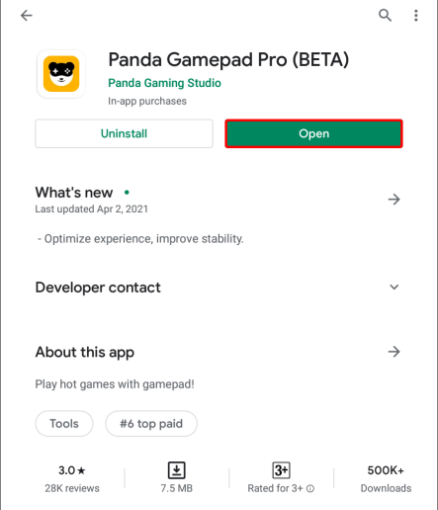The height and width of the screenshot is (510, 438).
Task: Open the search magnifier icon
Action: pos(385,15)
